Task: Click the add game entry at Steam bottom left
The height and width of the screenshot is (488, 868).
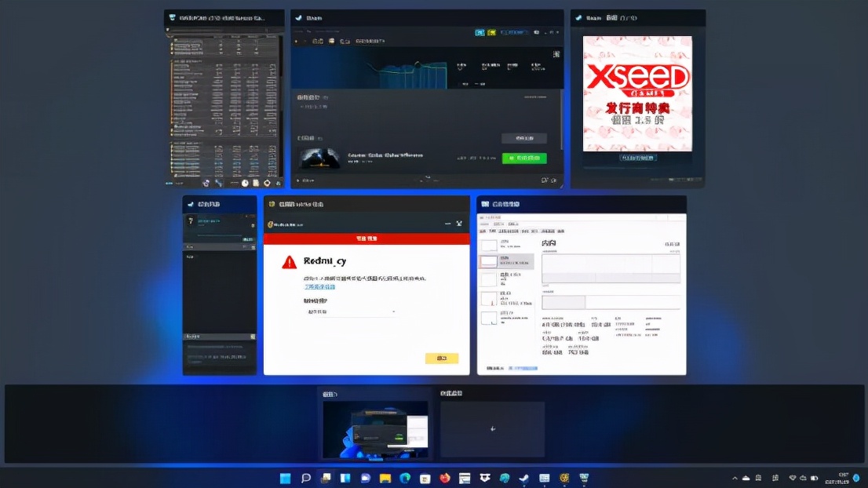Action: click(x=306, y=180)
